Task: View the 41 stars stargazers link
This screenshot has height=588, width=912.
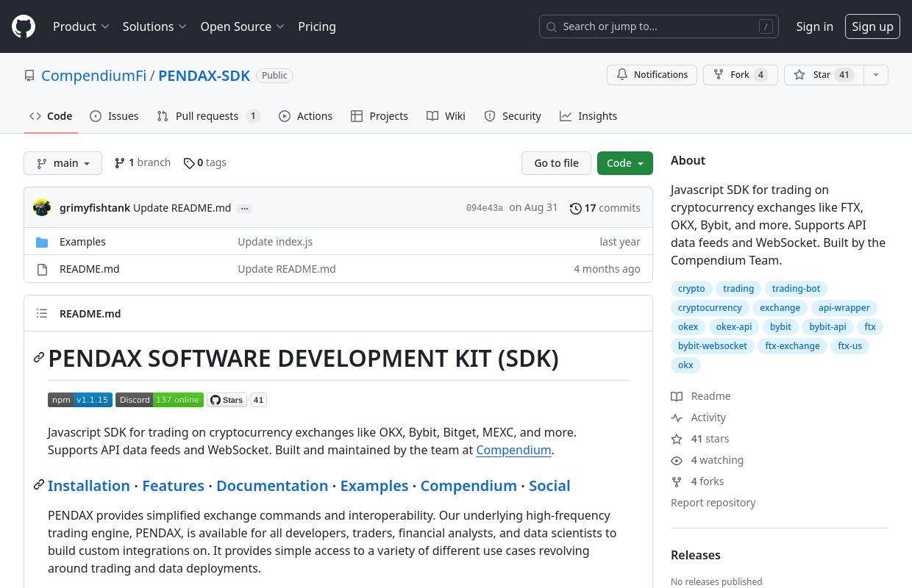Action: (x=700, y=439)
